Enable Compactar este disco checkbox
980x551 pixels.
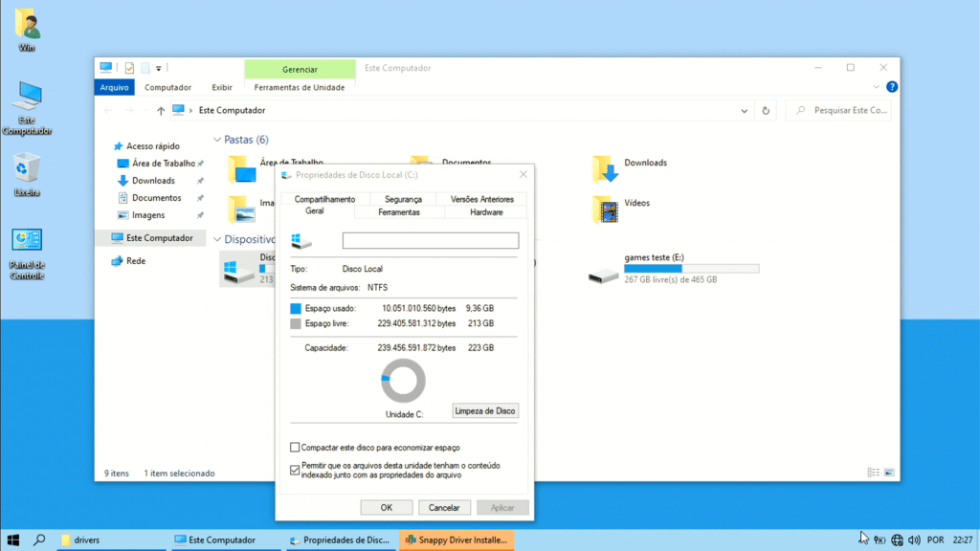coord(295,447)
